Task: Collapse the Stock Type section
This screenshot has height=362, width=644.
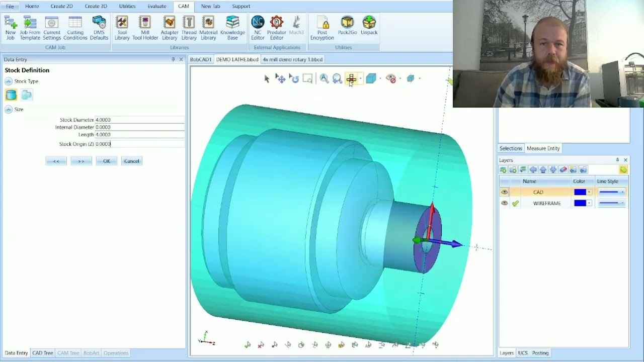Action: (x=9, y=81)
